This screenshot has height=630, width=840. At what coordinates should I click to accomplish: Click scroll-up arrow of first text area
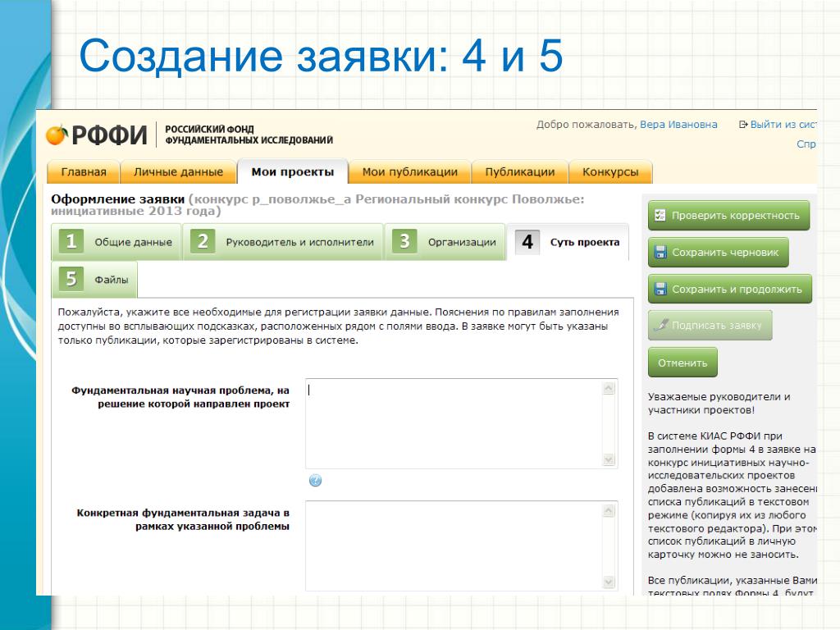[609, 388]
